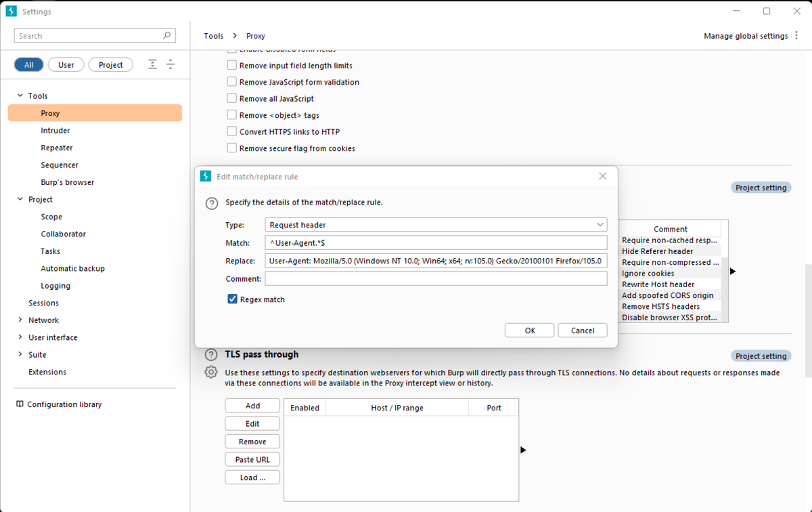Open Automatic backup settings
Screen dimensions: 812x512
(x=73, y=268)
